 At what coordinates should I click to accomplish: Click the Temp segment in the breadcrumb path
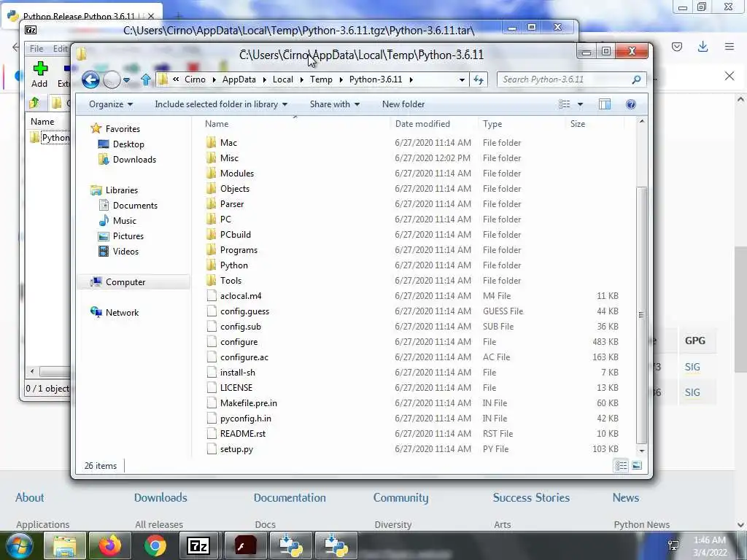click(x=321, y=79)
